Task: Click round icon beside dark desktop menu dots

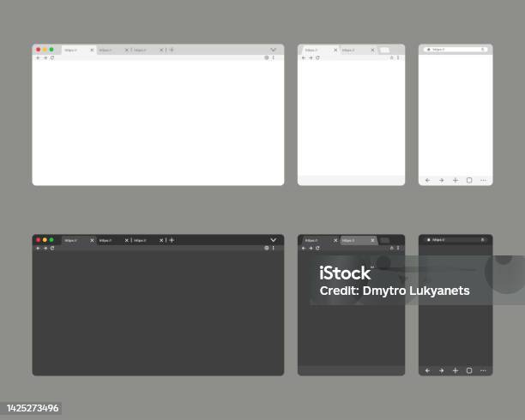Action: 267,248
